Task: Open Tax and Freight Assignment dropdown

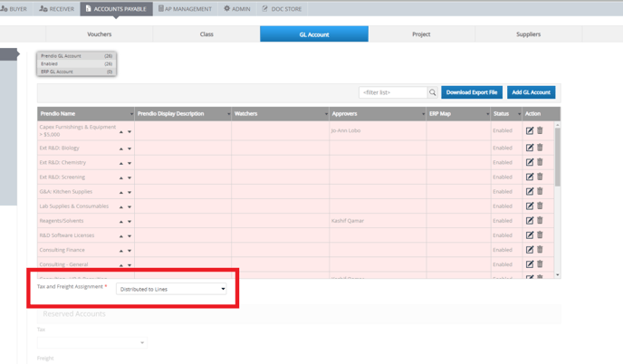Action: click(171, 289)
